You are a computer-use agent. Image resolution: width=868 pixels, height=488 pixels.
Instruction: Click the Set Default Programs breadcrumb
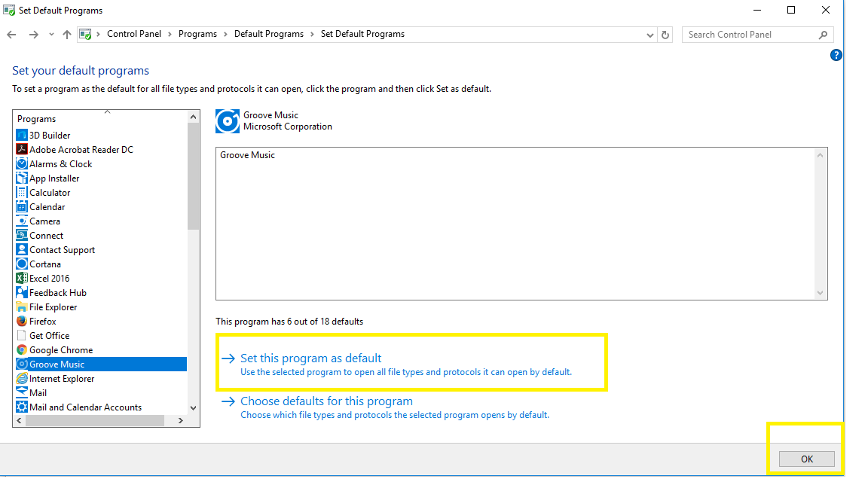coord(362,34)
